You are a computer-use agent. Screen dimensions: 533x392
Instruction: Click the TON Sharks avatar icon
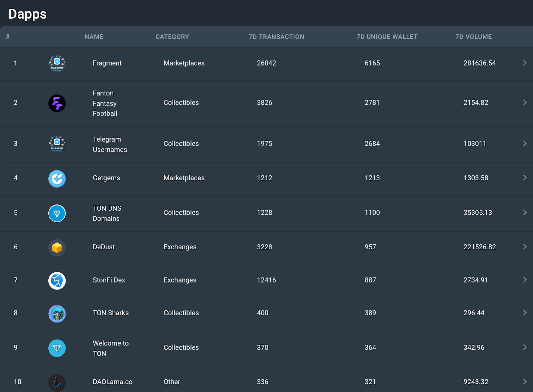[57, 313]
